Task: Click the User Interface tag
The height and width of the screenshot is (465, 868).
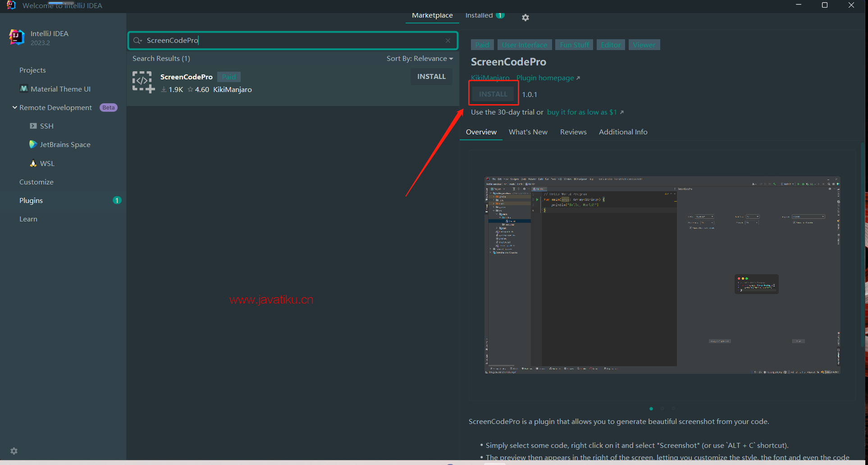Action: [525, 45]
